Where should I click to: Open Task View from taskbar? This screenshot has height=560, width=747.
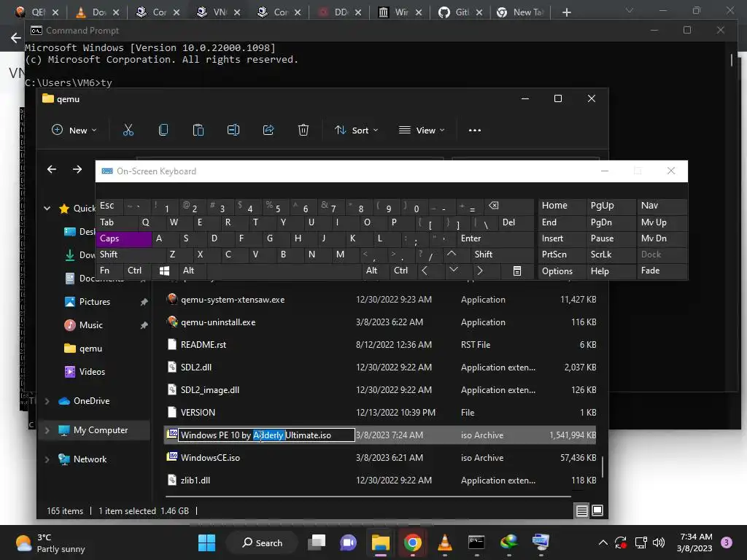pos(317,542)
